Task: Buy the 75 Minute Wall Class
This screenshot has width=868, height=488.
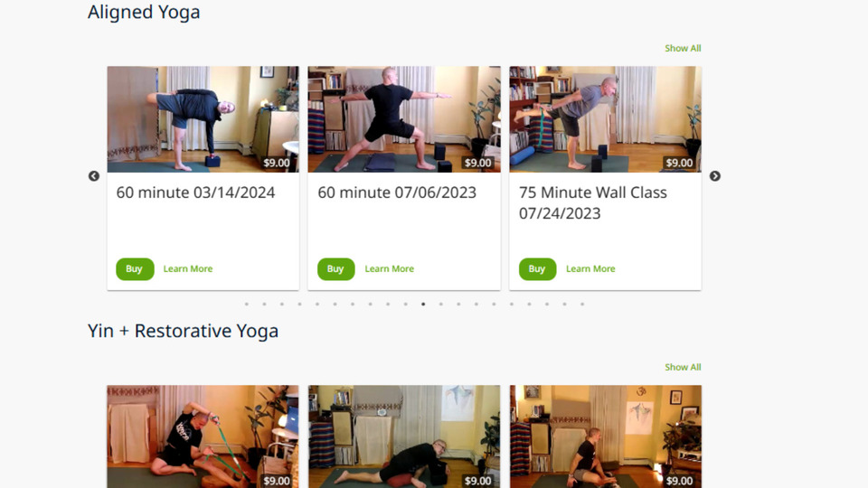Action: click(537, 269)
